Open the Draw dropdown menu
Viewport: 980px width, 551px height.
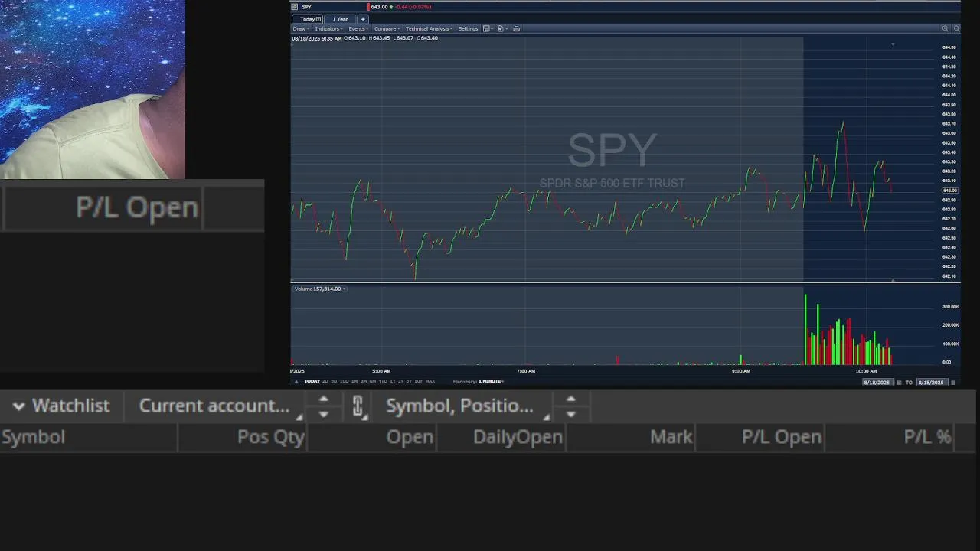[x=299, y=29]
